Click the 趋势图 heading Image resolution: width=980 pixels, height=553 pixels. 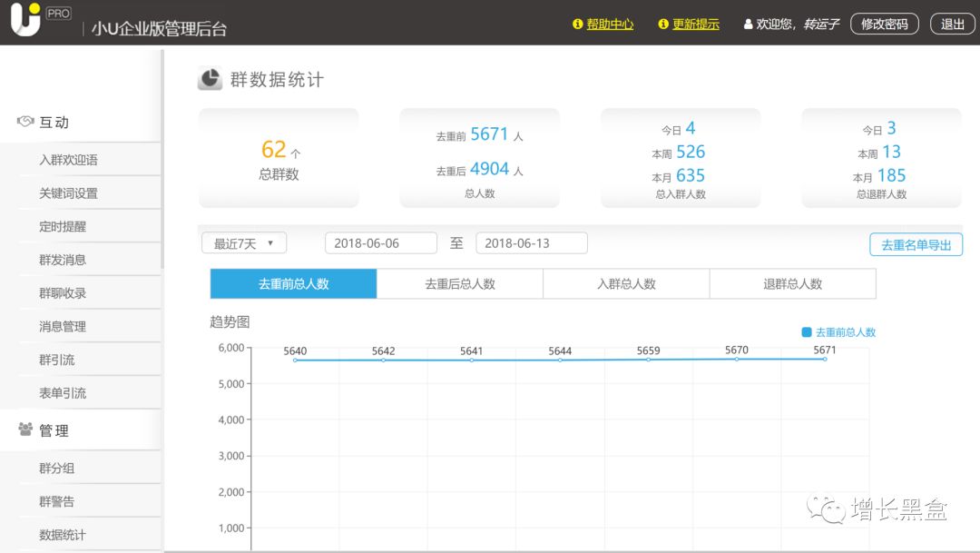(x=230, y=322)
